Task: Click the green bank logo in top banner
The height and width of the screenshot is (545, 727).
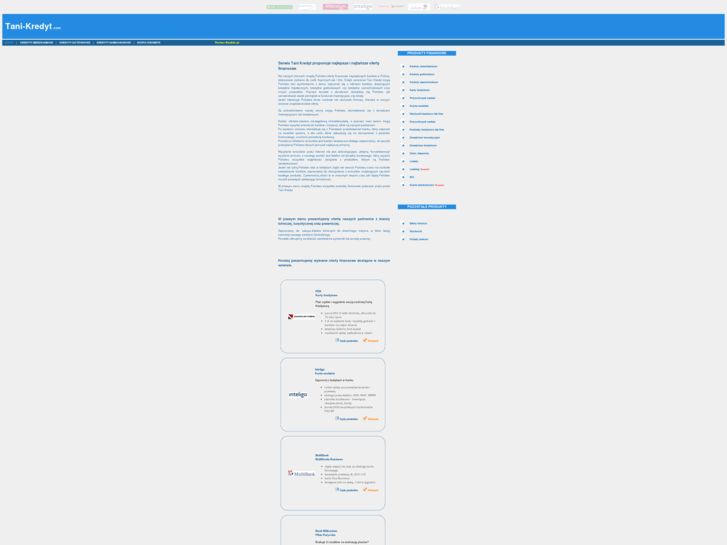Action: coord(280,7)
